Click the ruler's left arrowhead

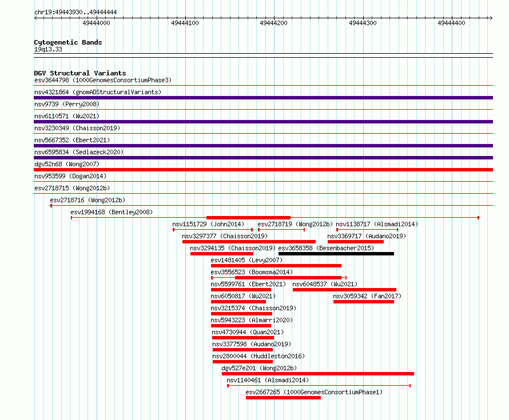tap(35, 18)
